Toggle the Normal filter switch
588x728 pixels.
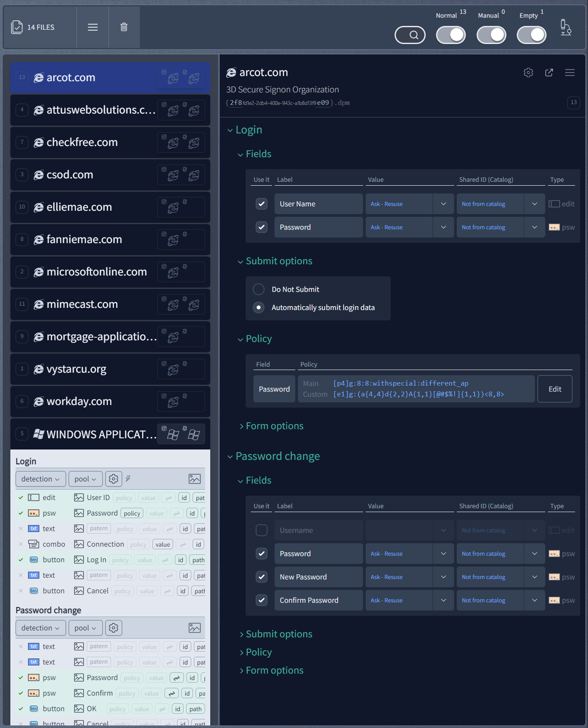coord(451,35)
